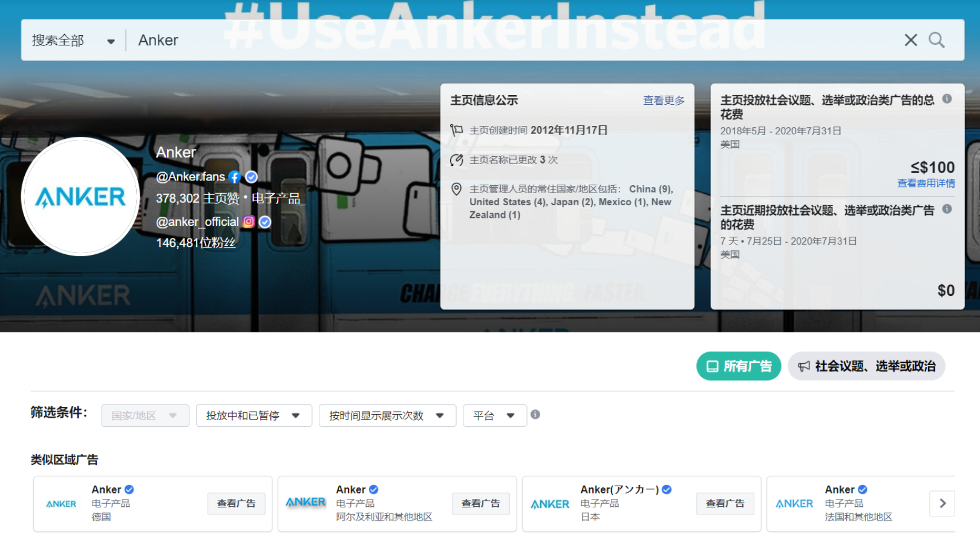Click the verified badge on the Anker 德国 card
This screenshot has height=534, width=980.
pos(129,489)
